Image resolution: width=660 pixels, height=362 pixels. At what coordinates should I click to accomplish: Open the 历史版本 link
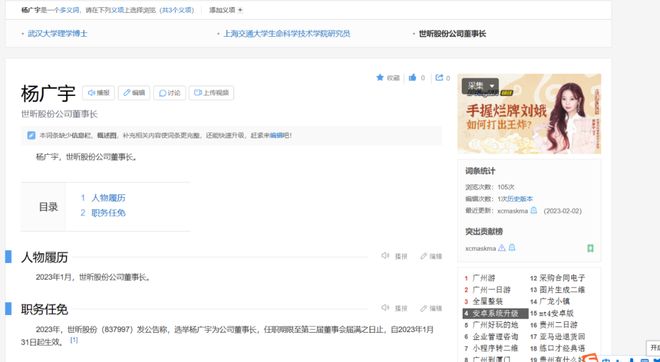(x=520, y=199)
